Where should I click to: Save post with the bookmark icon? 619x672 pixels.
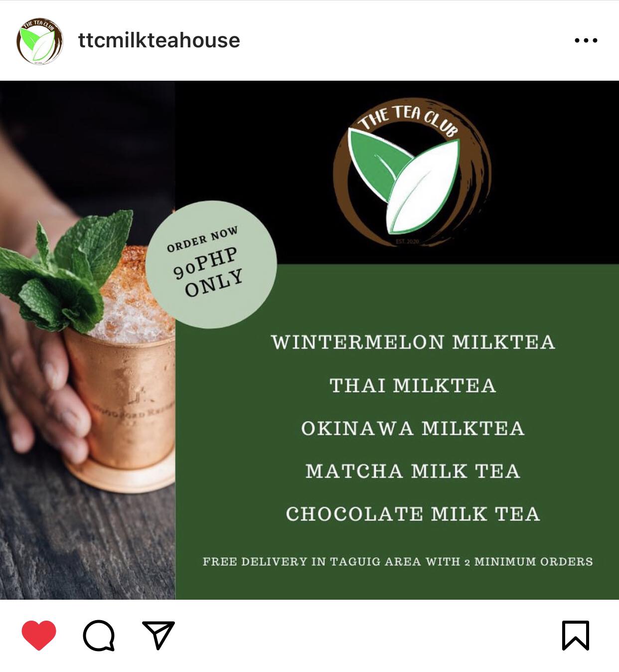[576, 636]
